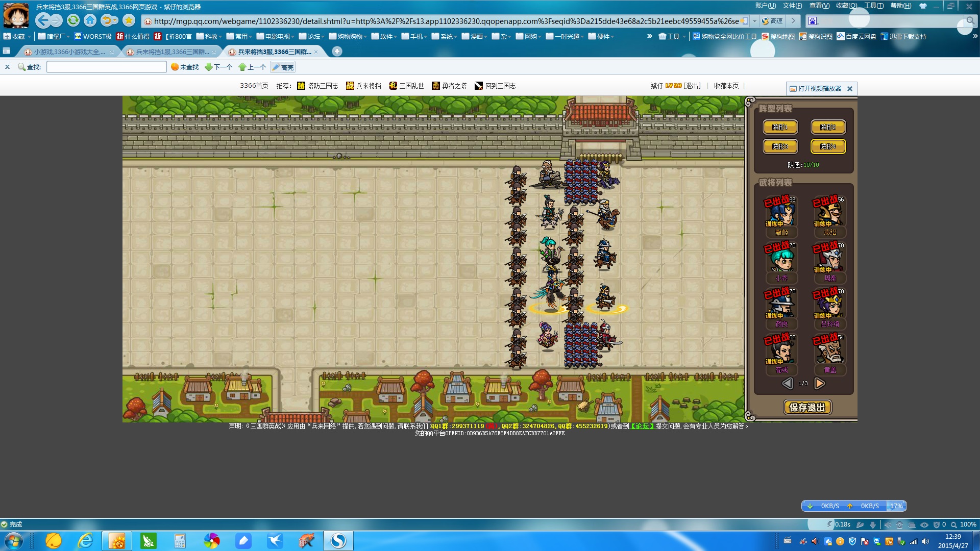Viewport: 980px width, 551px height.
Task: Open the new tab plus button
Action: (x=337, y=51)
